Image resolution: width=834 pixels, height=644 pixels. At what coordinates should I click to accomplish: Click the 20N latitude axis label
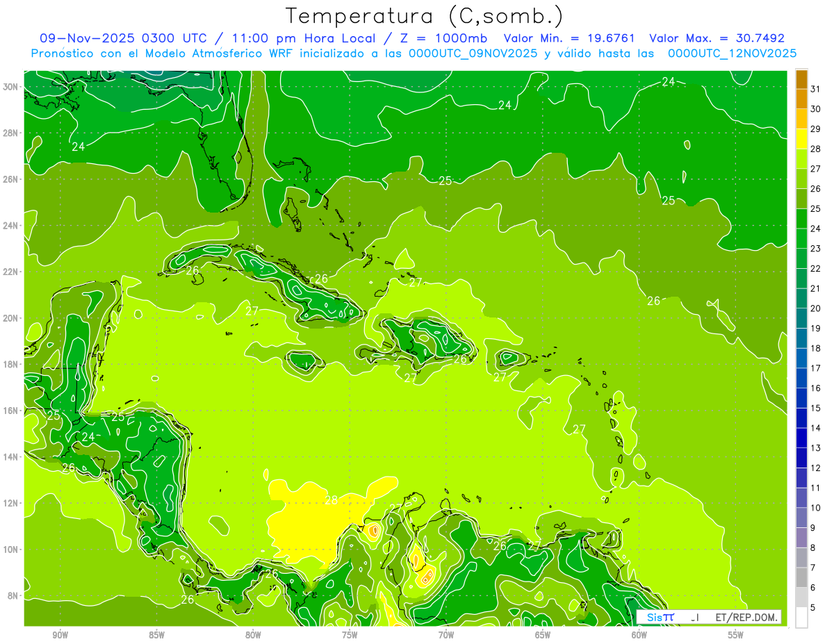pos(11,318)
